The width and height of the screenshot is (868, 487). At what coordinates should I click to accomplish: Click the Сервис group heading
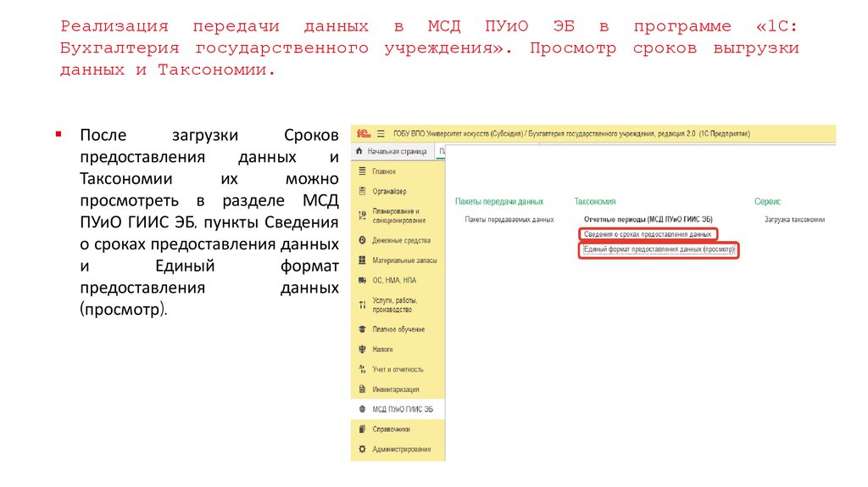click(x=767, y=202)
